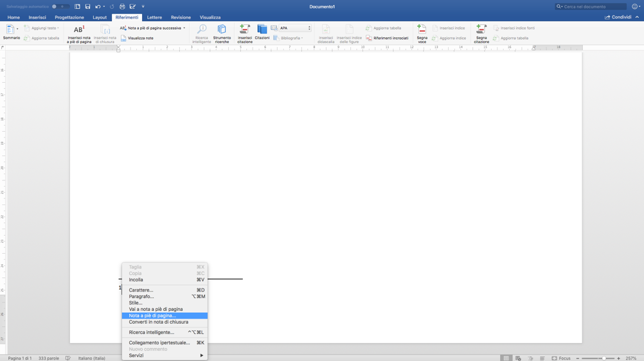Switch to Draft view icon in status bar
The image size is (644, 361).
[542, 358]
